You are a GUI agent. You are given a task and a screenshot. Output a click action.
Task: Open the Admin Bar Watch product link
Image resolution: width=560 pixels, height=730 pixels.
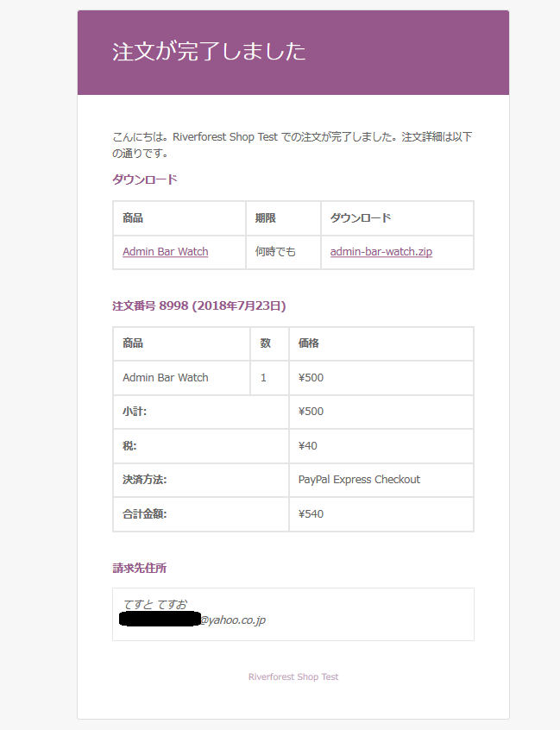click(165, 252)
